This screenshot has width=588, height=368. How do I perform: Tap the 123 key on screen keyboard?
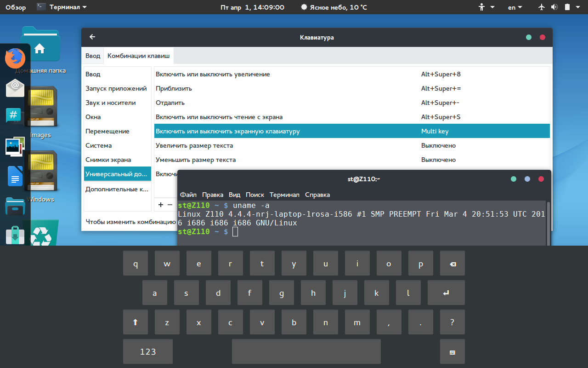(148, 351)
